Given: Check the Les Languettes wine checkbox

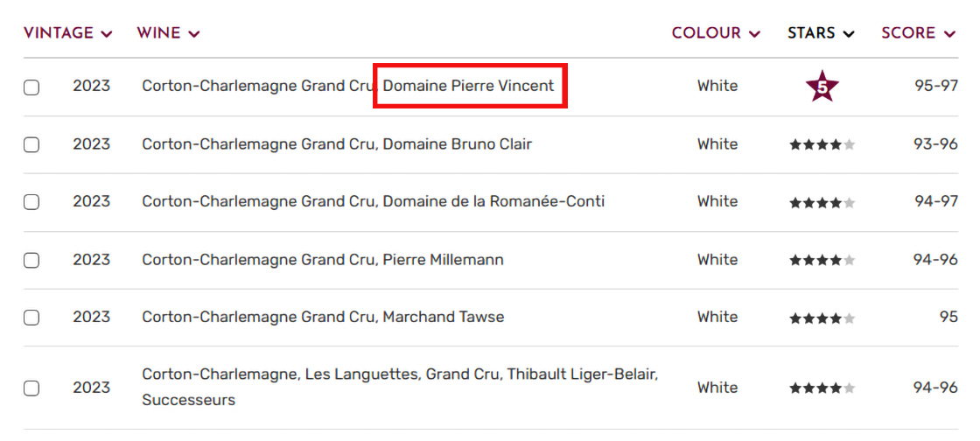Looking at the screenshot, I should tap(31, 388).
